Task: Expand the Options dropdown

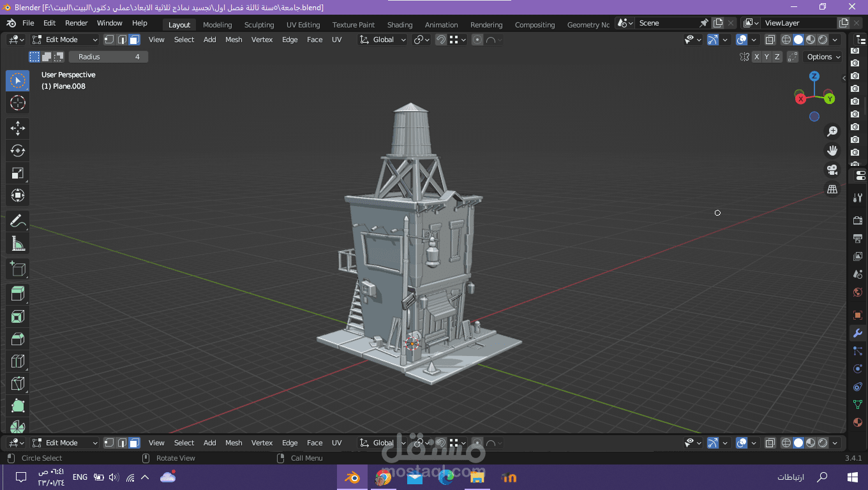Action: [x=823, y=57]
